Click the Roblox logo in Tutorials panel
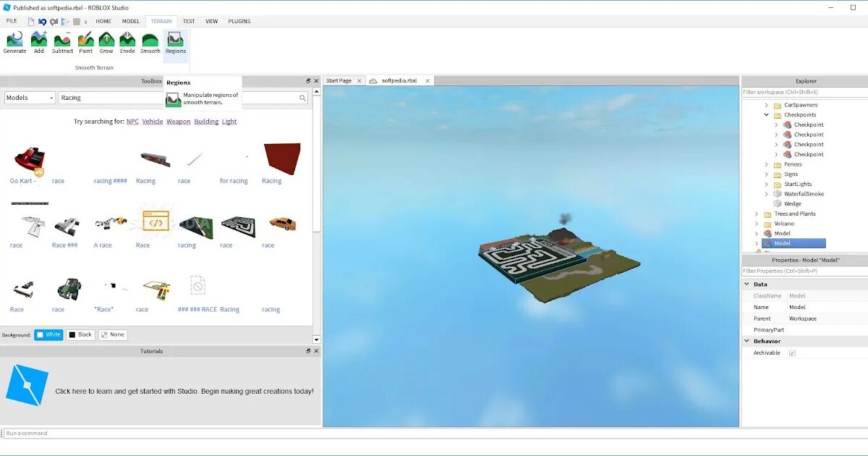868x456 pixels. pos(27,384)
